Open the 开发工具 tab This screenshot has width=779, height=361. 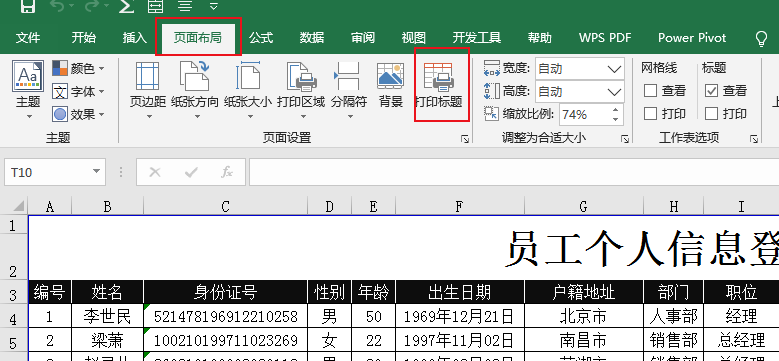click(x=476, y=38)
